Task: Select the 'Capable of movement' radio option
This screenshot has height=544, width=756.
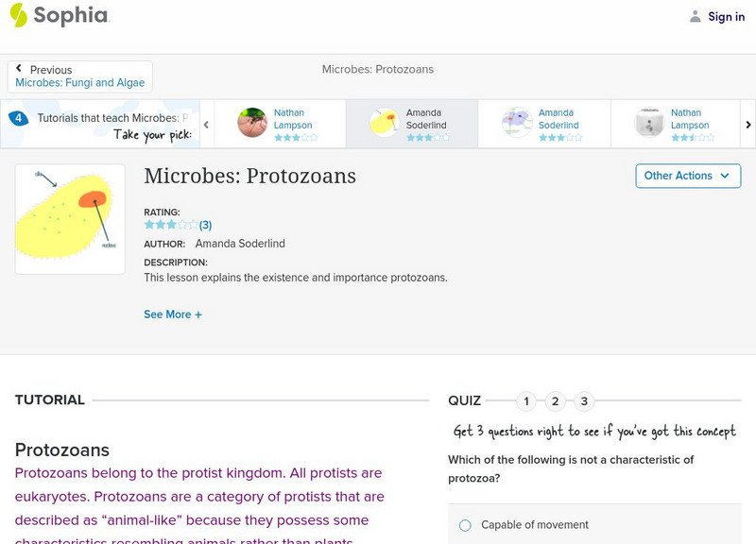Action: pos(465,525)
